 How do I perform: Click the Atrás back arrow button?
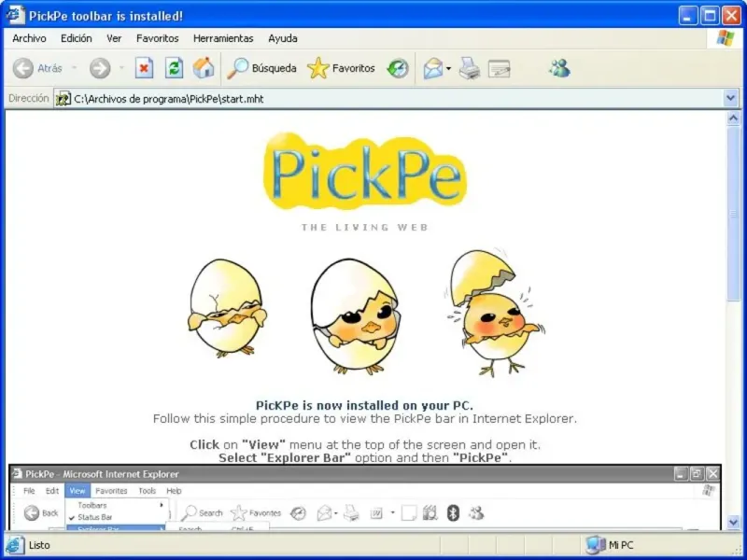click(x=37, y=68)
